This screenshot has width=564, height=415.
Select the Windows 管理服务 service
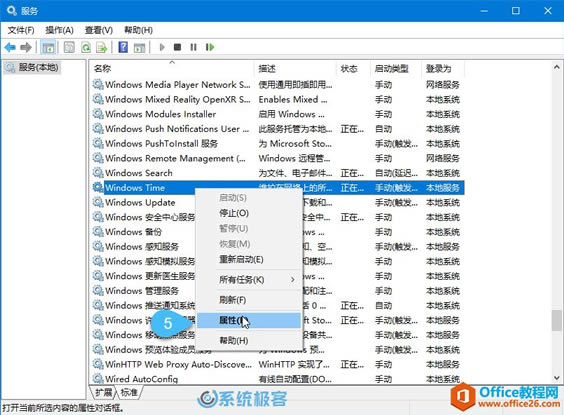[142, 291]
